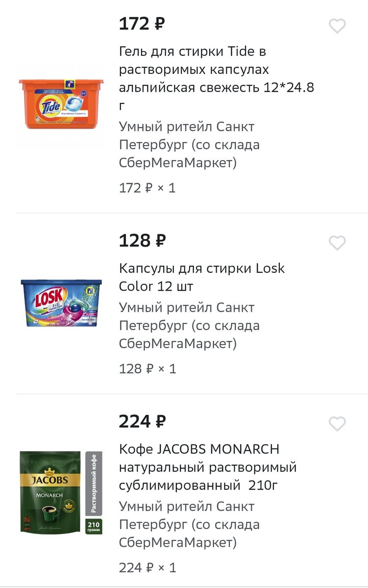Open the Капсулы для стирки Losk Color title
The width and height of the screenshot is (368, 588).
coord(202,277)
